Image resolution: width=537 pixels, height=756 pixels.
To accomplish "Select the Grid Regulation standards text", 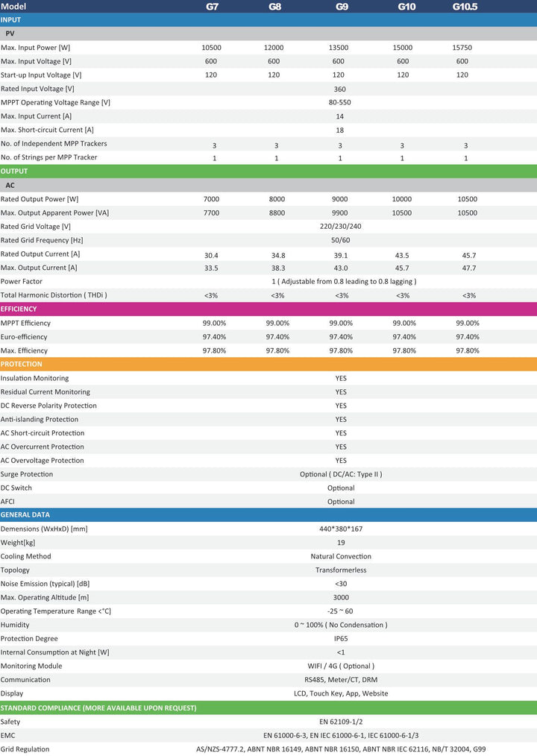I will click(x=341, y=749).
